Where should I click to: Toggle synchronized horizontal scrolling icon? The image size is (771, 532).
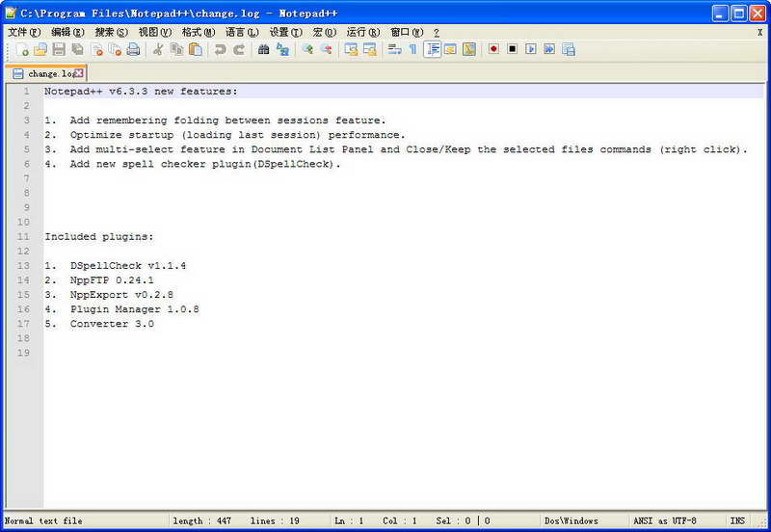(x=369, y=50)
